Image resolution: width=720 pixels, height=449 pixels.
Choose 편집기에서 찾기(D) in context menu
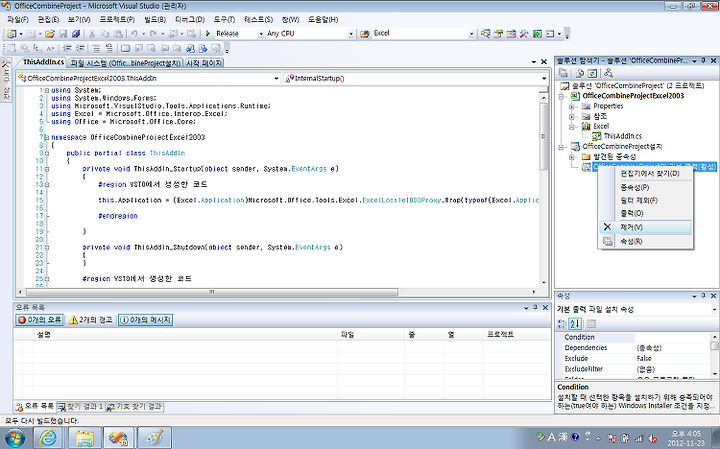[646, 174]
